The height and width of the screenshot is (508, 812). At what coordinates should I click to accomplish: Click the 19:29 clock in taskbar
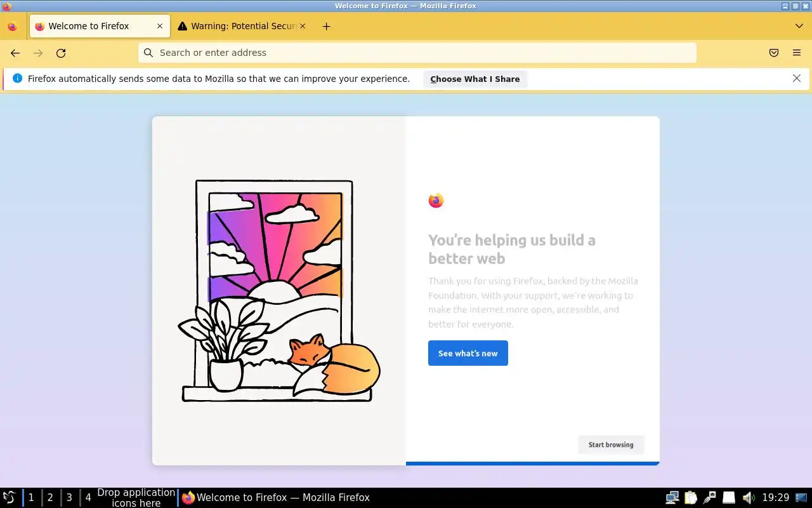pos(775,497)
